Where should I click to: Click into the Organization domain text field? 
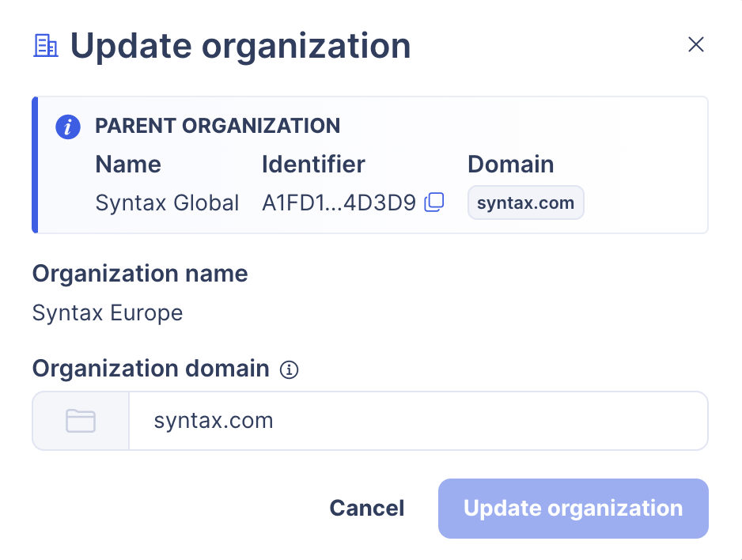click(417, 421)
